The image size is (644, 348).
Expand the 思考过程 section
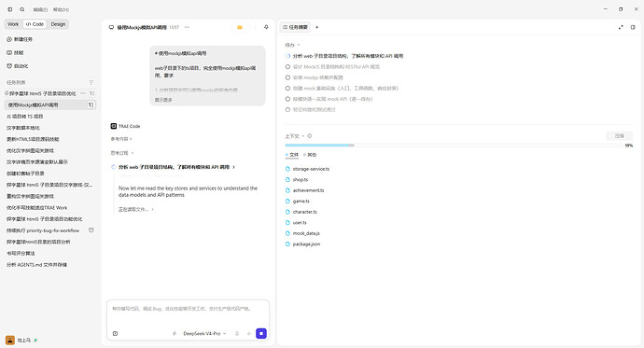(x=122, y=153)
